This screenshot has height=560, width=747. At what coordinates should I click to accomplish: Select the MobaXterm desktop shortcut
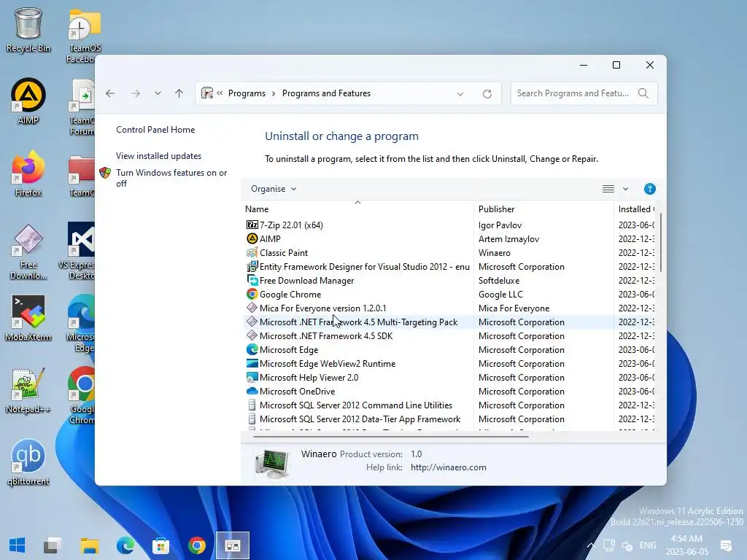pyautogui.click(x=28, y=318)
